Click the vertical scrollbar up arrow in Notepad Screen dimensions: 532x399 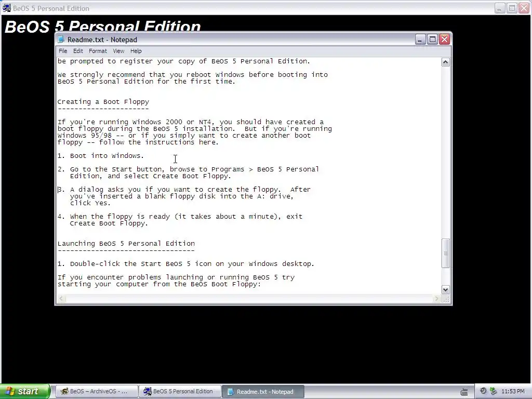click(445, 62)
